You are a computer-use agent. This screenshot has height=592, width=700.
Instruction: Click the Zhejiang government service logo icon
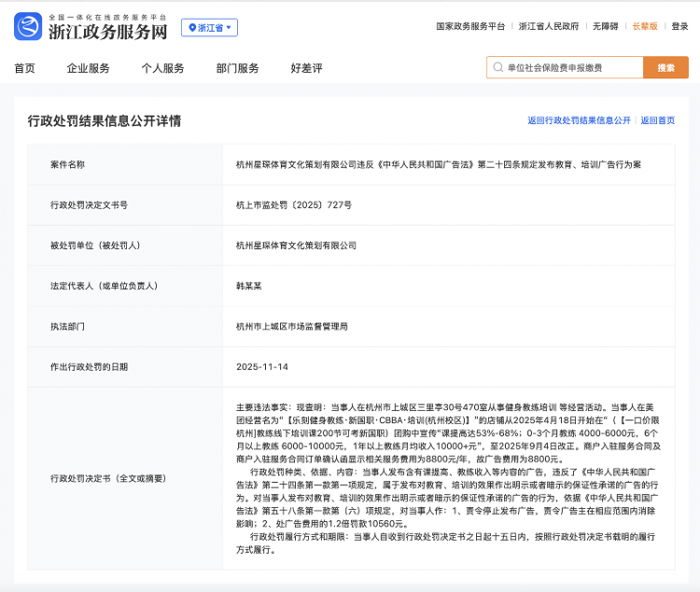28,27
